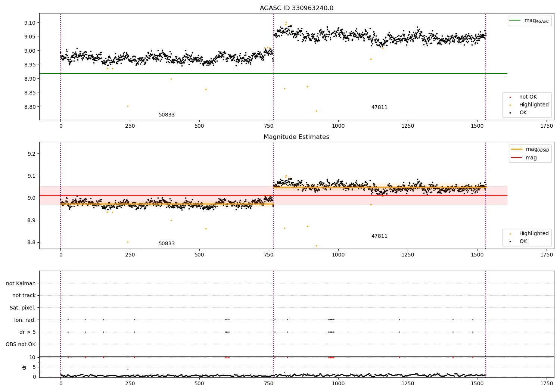The image size is (560, 392).
Task: Click the "5" tick on dr axis
Action: point(34,367)
